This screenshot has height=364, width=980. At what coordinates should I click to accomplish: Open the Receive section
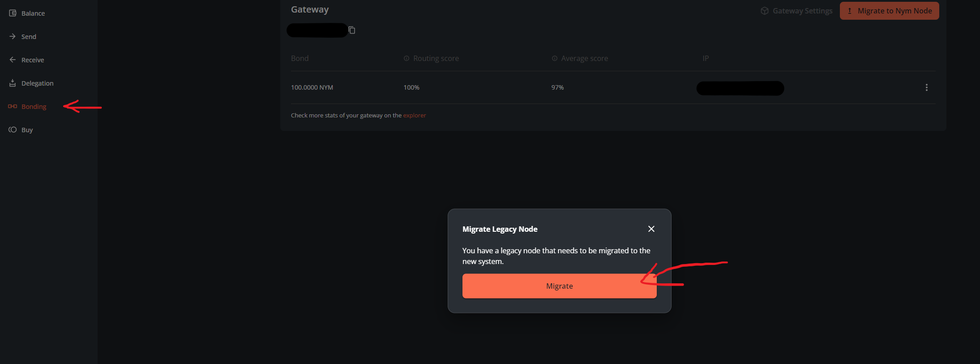coord(33,60)
